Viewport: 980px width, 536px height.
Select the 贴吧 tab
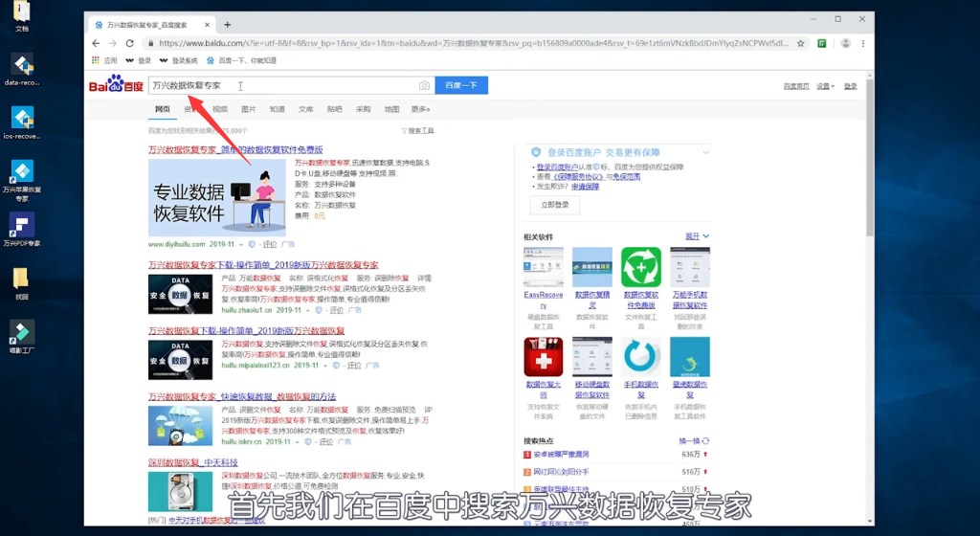[334, 109]
